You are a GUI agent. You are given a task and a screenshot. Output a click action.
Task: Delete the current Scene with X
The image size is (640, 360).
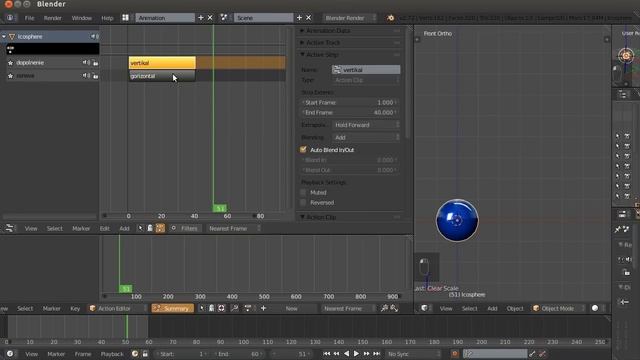(x=309, y=18)
